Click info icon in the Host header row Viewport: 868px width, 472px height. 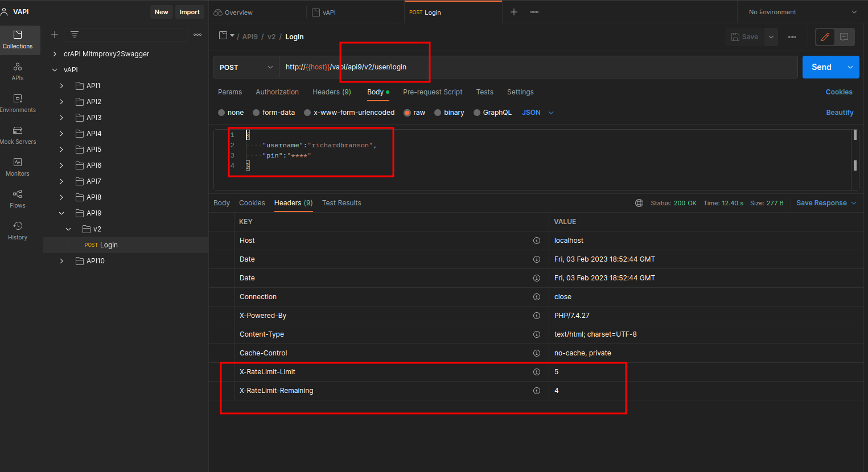536,241
